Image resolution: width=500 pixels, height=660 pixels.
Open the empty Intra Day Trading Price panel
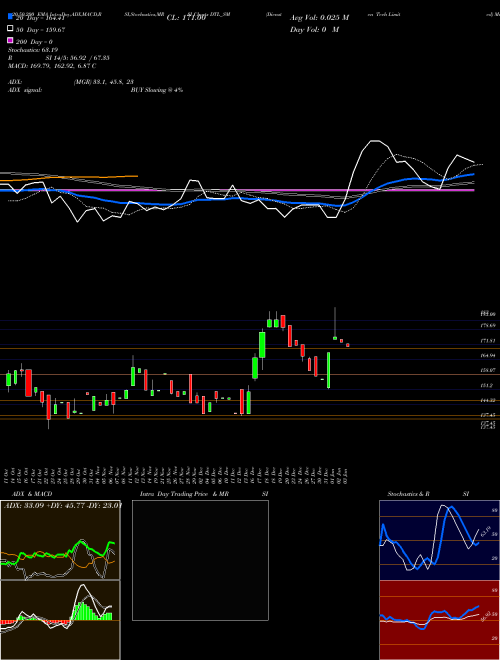coord(200,560)
